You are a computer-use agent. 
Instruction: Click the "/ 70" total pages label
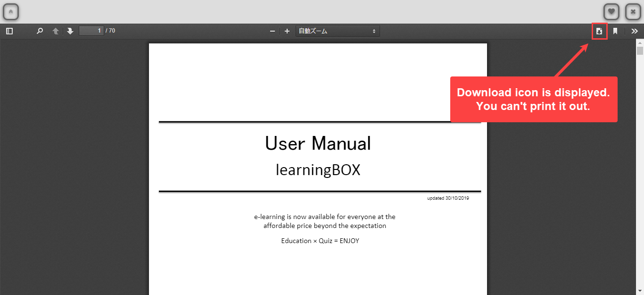[110, 31]
